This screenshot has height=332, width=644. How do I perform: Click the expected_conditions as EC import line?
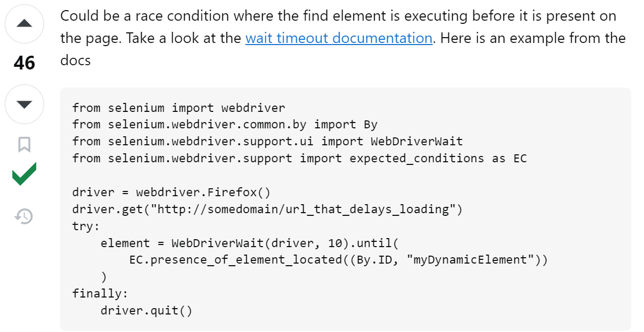(299, 158)
